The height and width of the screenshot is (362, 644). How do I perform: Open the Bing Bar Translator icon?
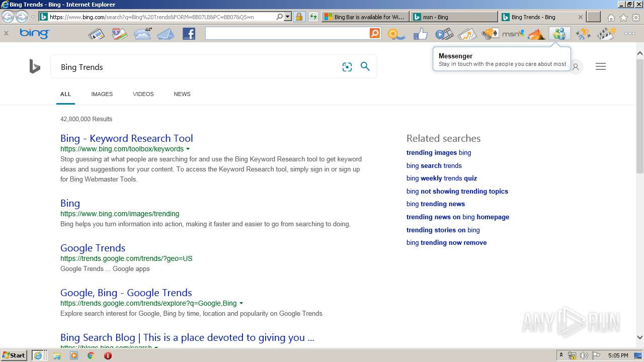click(x=583, y=34)
